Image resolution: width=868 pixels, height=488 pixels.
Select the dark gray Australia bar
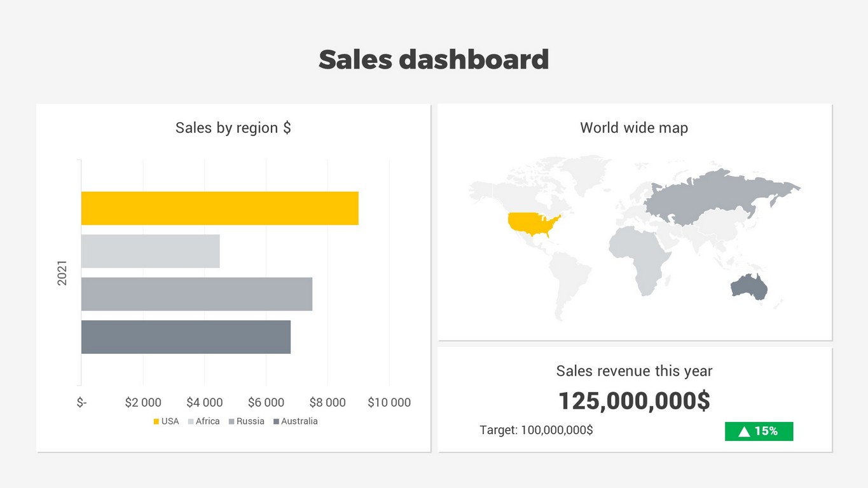[x=186, y=337]
